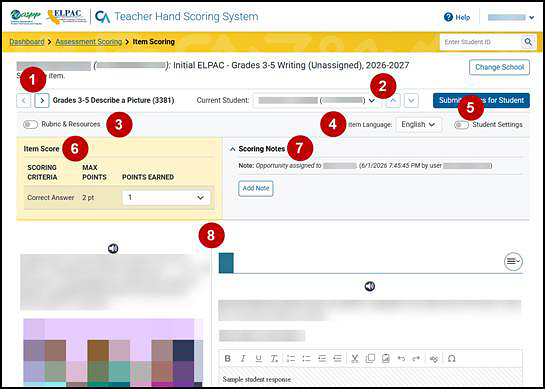545x389 pixels.
Task: Open the special characters omega icon
Action: click(452, 358)
